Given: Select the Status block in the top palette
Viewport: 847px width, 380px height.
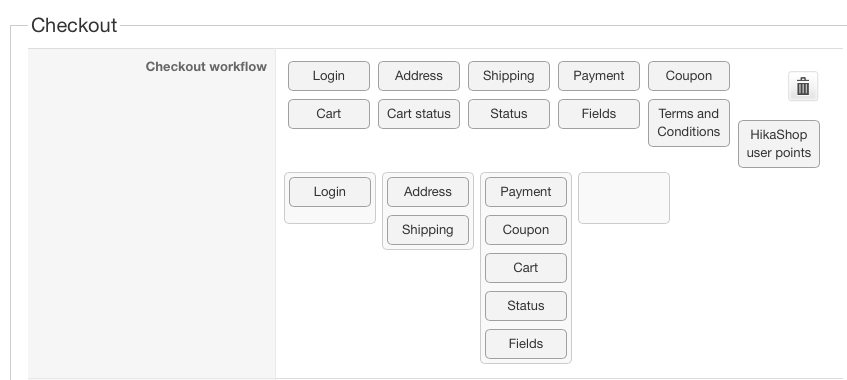Looking at the screenshot, I should pos(509,114).
